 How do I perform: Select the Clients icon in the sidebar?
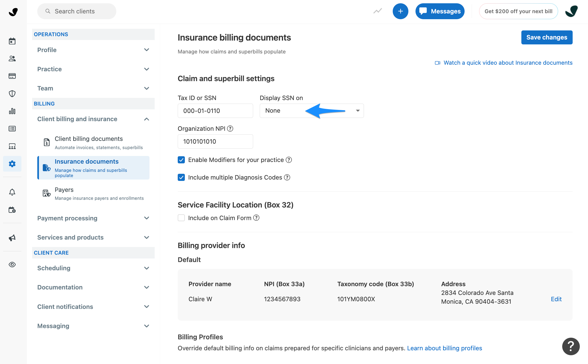point(12,58)
